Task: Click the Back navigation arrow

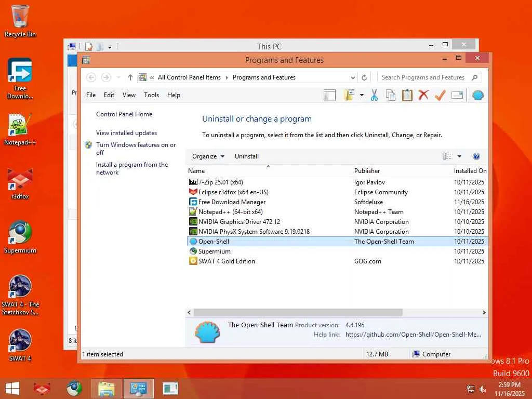Action: [91, 78]
